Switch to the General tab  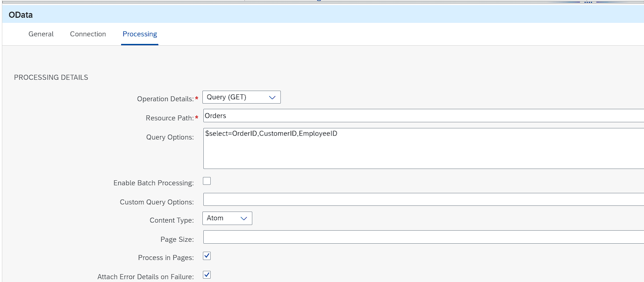coord(41,34)
